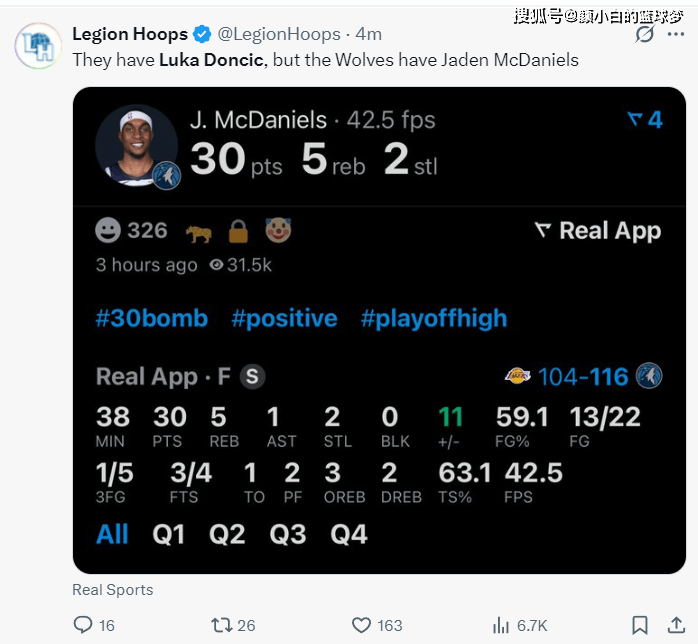Switch to the Q1 stats tab
Screen dimensions: 698x644
pos(168,534)
